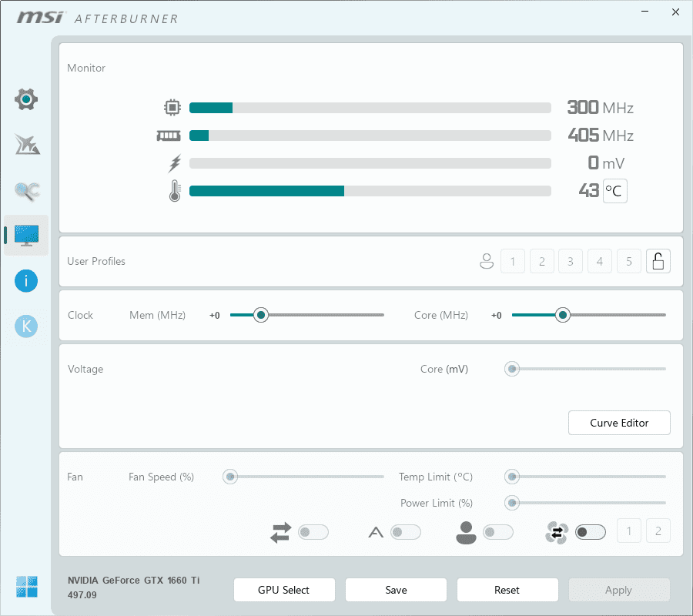Image resolution: width=693 pixels, height=616 pixels.
Task: Toggle the link arrows switch
Action: coord(313,532)
